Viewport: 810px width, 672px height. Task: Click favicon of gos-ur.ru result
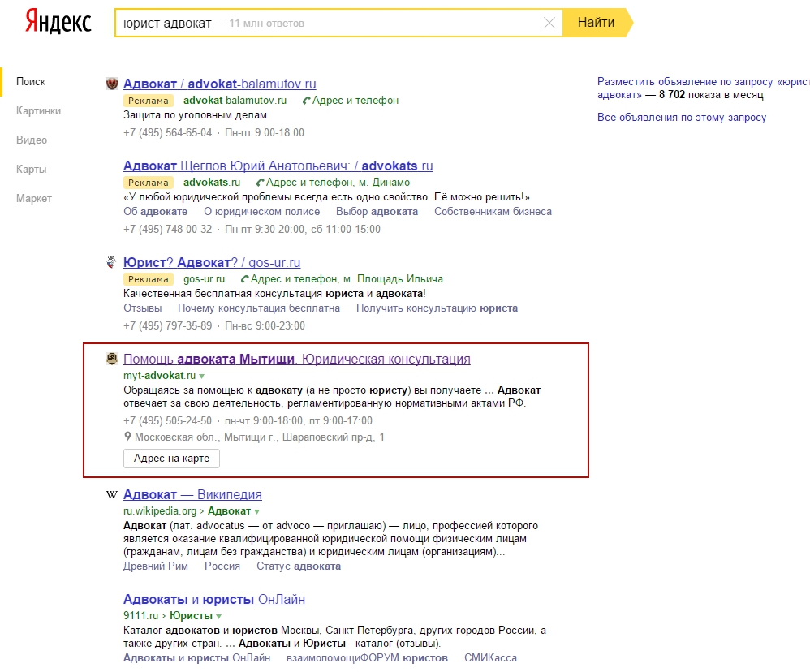pos(111,262)
